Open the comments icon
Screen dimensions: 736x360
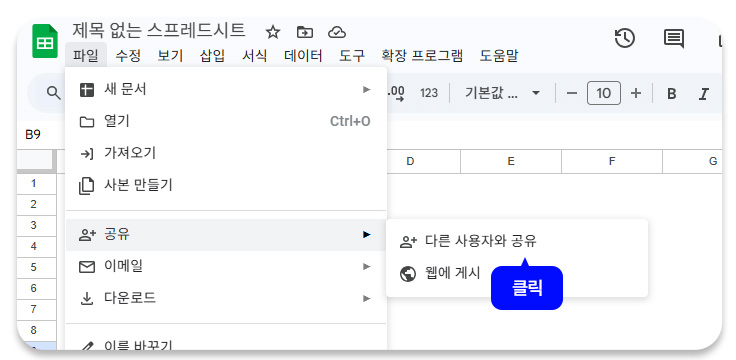coord(674,38)
